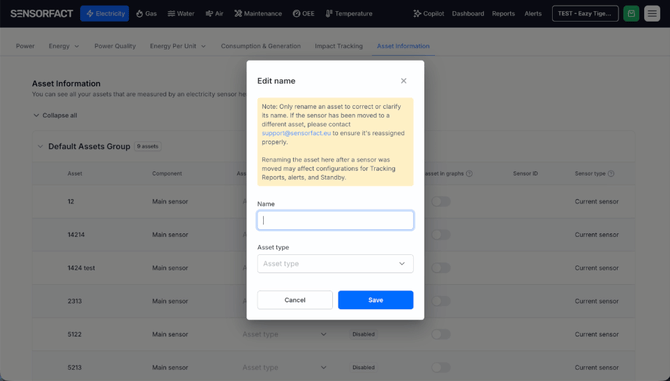Screen dimensions: 670x381
Task: Click the support@sensorfact.eu email link
Action: point(296,133)
